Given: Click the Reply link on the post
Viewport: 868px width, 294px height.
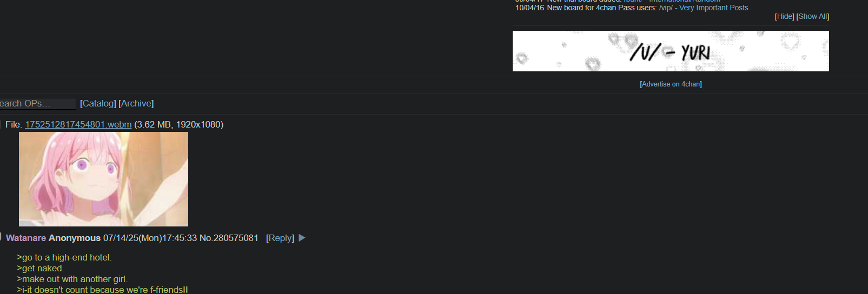Looking at the screenshot, I should (280, 238).
